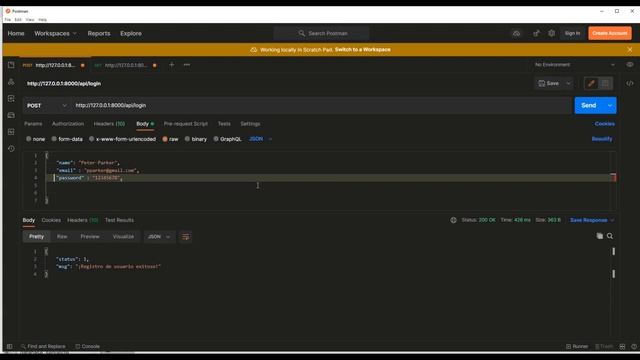Screen dimensions: 640x360
Task: Switch to request Settings tab
Action: pyautogui.click(x=250, y=124)
